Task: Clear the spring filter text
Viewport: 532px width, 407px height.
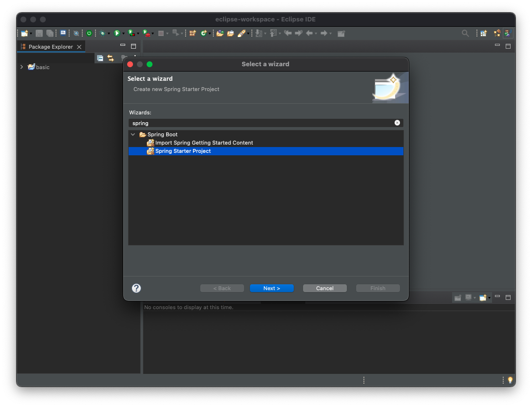Action: (x=398, y=123)
